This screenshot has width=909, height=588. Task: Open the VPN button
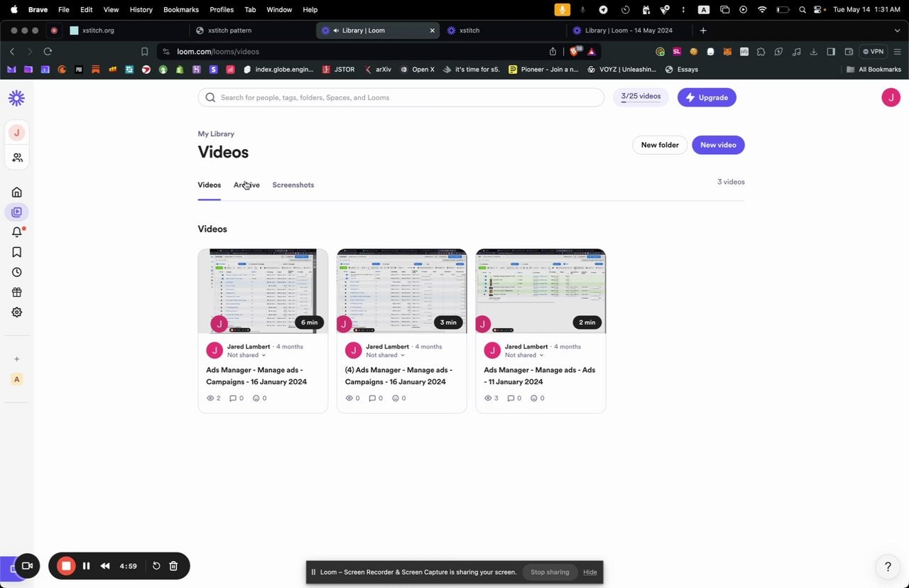[x=873, y=51]
